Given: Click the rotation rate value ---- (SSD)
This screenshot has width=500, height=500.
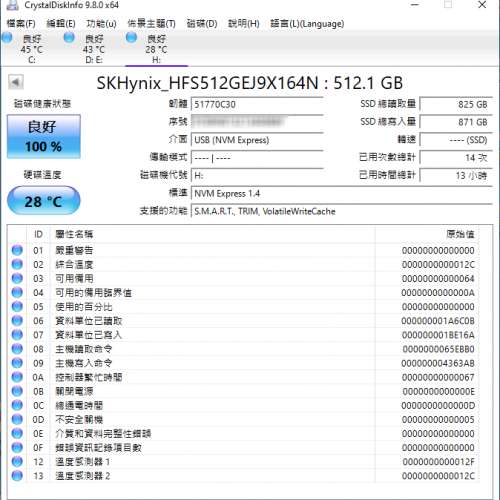Looking at the screenshot, I should pyautogui.click(x=456, y=140).
